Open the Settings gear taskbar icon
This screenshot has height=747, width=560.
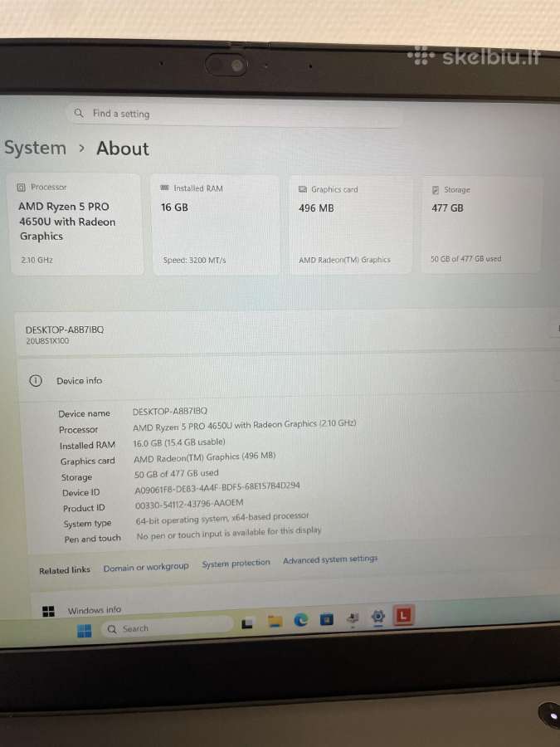(378, 617)
